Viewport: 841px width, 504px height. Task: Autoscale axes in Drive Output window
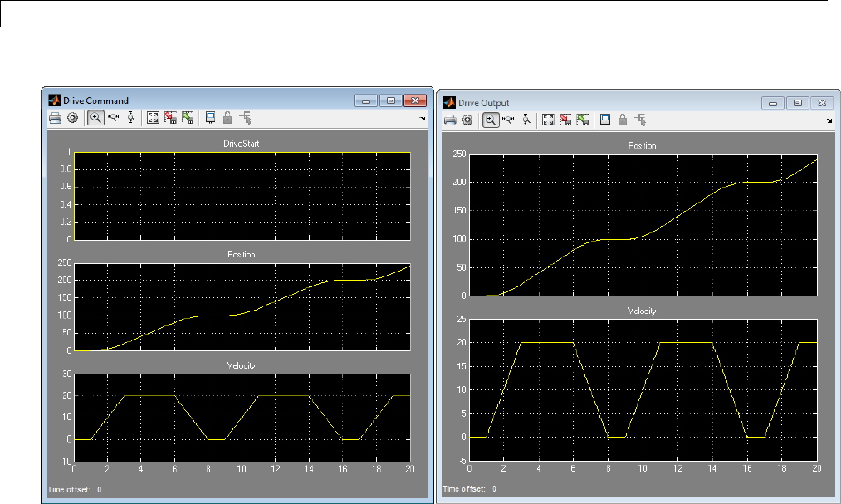[x=548, y=120]
